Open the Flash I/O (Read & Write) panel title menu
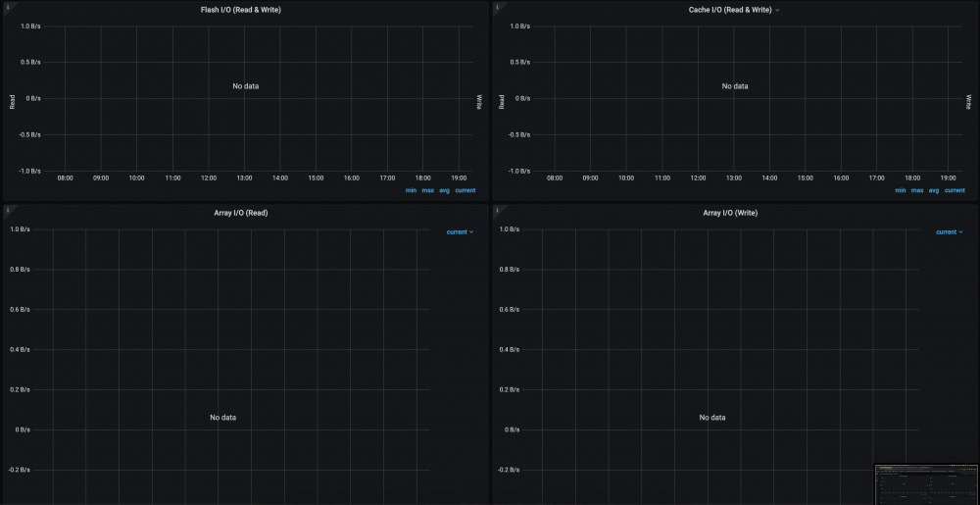 point(241,10)
